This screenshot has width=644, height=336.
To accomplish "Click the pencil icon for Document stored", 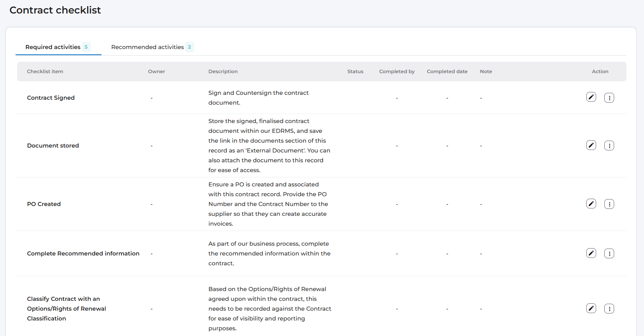I will point(591,146).
